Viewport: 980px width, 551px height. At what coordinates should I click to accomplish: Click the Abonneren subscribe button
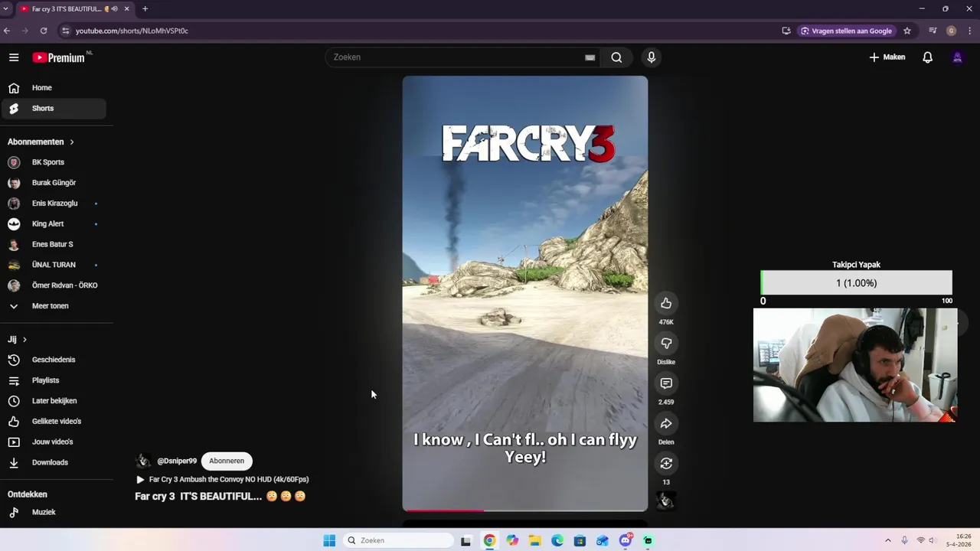point(227,461)
